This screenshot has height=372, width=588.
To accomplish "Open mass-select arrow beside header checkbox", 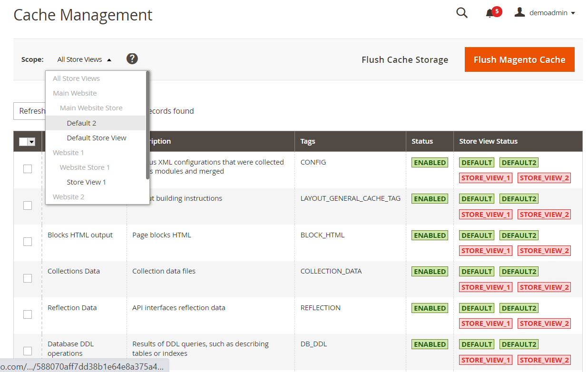I will tap(32, 141).
